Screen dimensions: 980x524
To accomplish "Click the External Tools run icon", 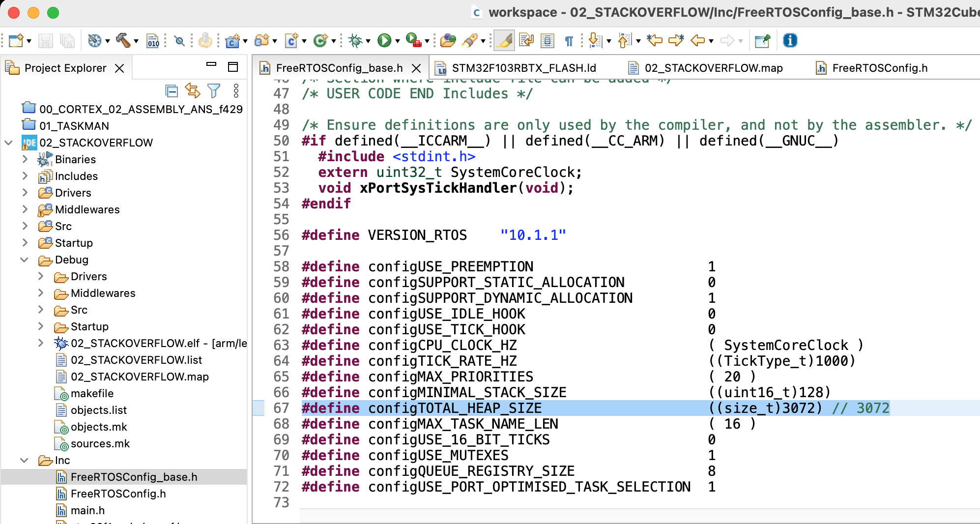I will click(x=413, y=40).
